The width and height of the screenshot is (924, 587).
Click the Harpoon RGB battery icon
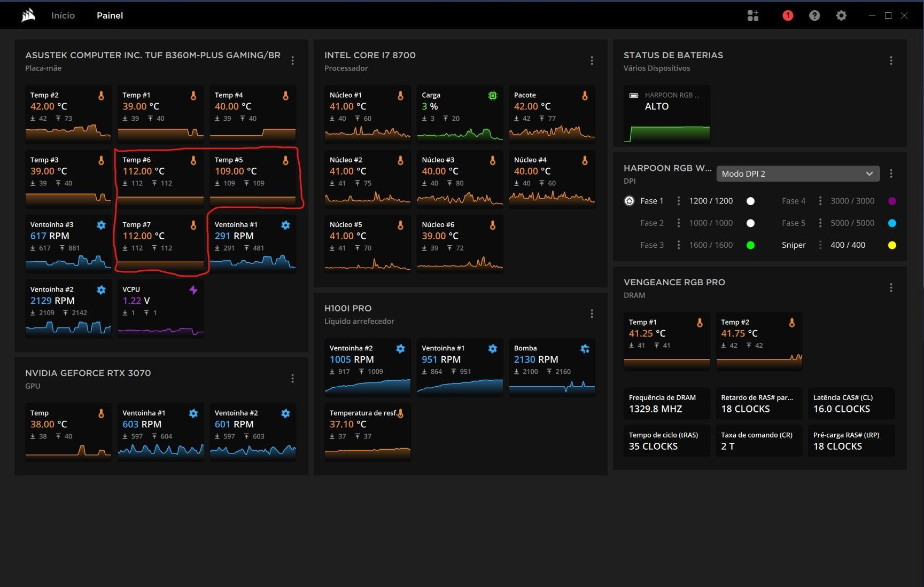[634, 96]
